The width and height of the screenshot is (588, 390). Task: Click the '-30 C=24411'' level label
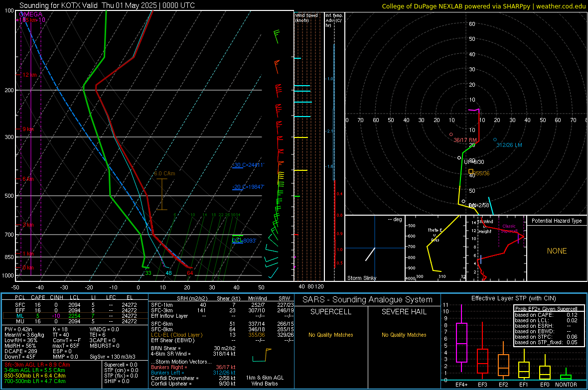coord(248,165)
